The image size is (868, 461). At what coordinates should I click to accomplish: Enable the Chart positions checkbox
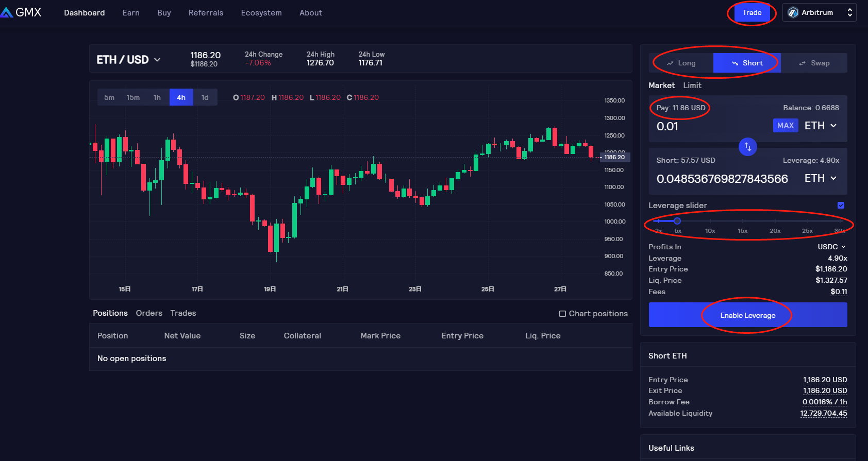click(562, 314)
